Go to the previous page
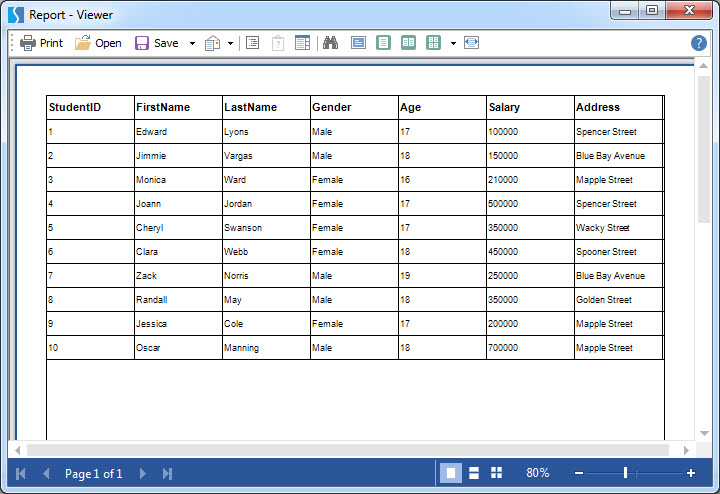The height and width of the screenshot is (494, 720). [46, 473]
